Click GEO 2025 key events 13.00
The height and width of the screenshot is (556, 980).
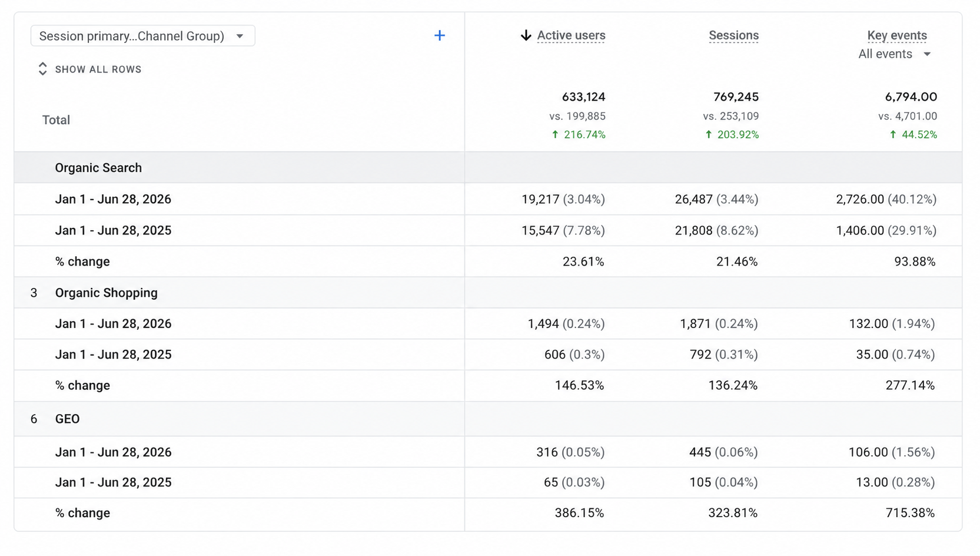tap(872, 482)
